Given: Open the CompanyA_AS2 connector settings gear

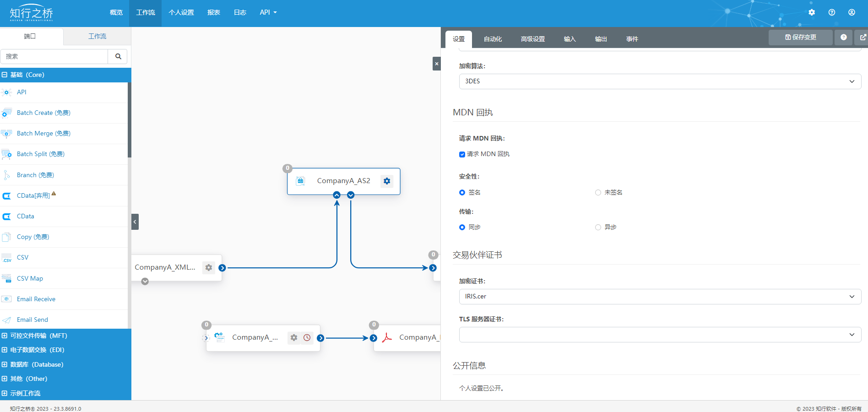Looking at the screenshot, I should (x=387, y=181).
